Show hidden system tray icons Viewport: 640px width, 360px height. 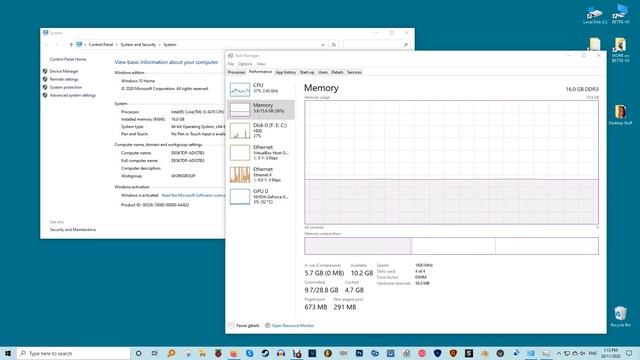(x=559, y=353)
